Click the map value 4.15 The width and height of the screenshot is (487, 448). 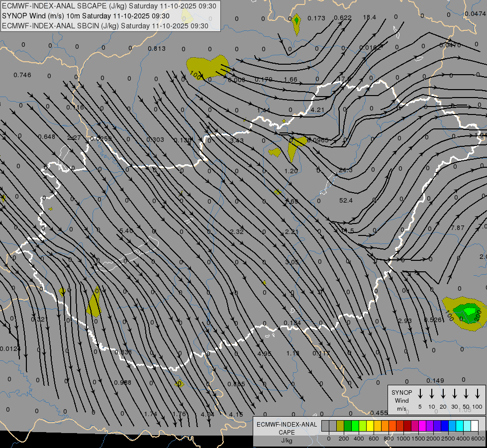tap(236, 415)
